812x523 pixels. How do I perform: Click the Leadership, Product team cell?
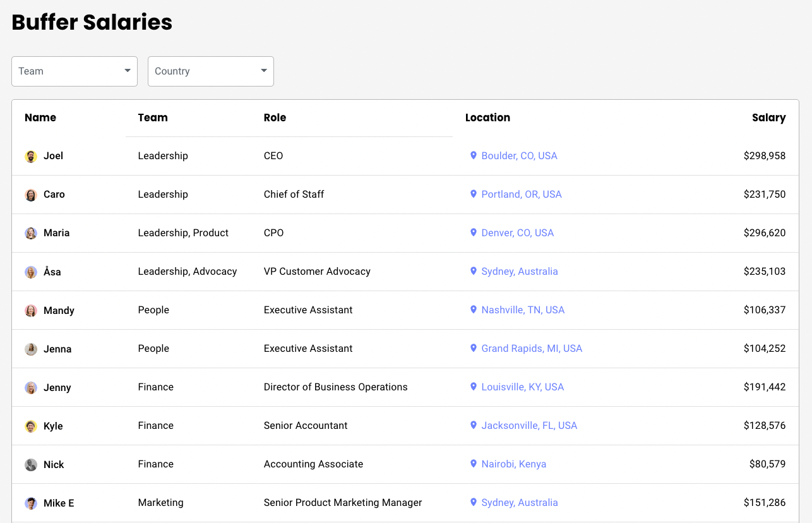[183, 232]
